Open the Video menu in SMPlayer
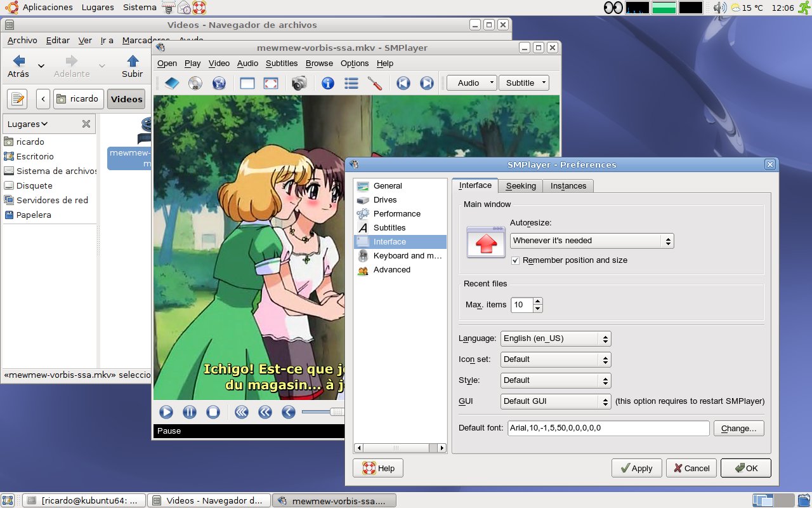 pyautogui.click(x=219, y=63)
